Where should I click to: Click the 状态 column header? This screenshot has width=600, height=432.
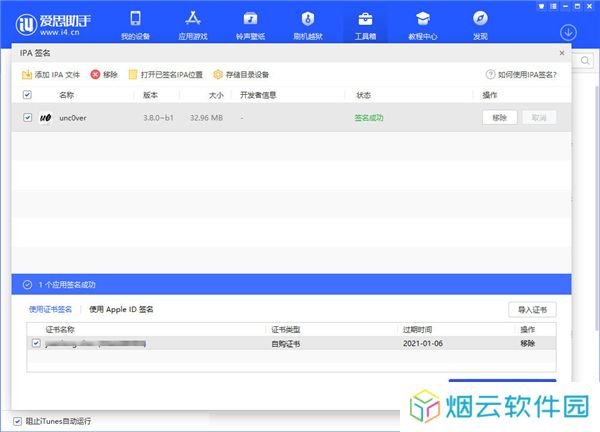click(363, 95)
